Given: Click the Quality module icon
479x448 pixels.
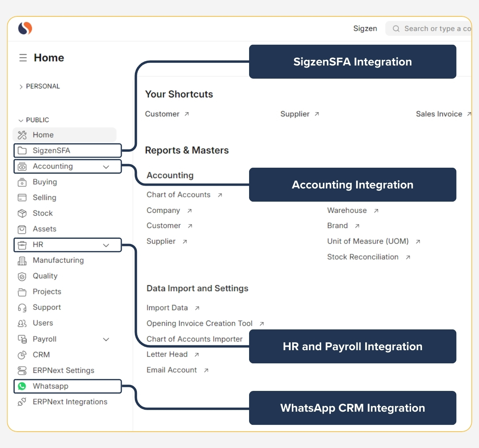Looking at the screenshot, I should tap(22, 276).
